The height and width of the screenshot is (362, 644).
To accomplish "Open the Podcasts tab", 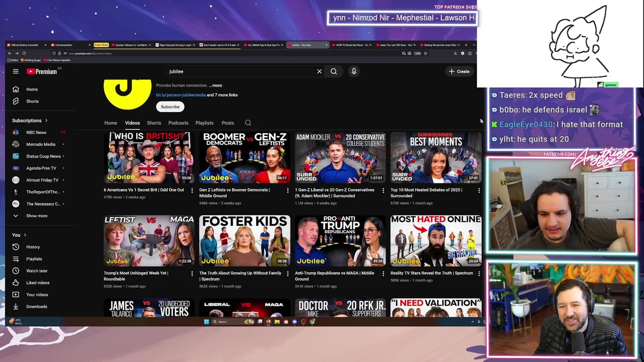I will coord(178,123).
